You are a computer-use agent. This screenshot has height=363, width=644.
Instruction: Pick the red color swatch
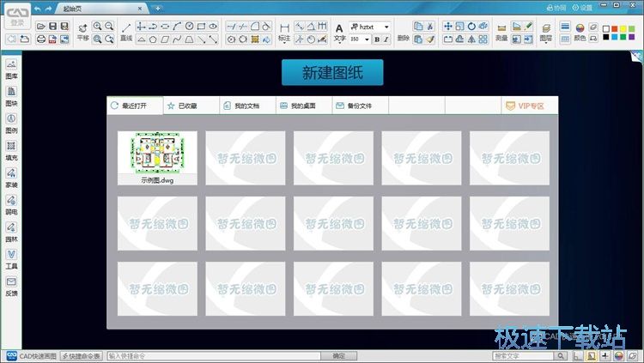point(615,28)
